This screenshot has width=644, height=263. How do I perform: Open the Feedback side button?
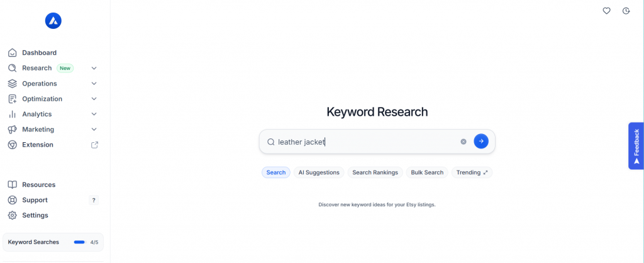tap(636, 146)
